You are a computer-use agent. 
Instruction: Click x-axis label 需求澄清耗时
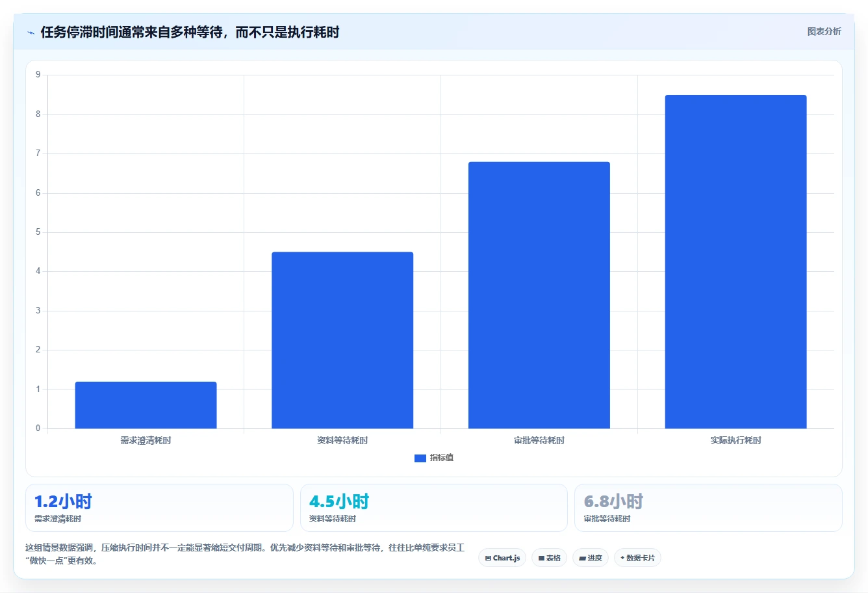(x=146, y=441)
